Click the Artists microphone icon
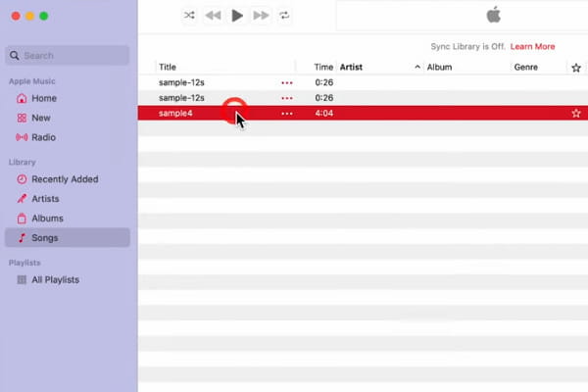 (22, 198)
